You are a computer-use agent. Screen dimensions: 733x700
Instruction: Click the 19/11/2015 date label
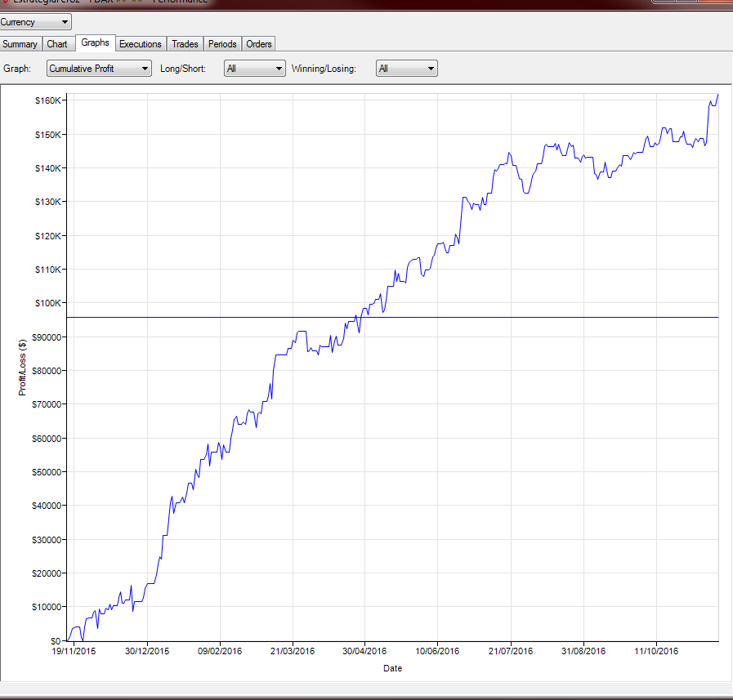coord(75,651)
